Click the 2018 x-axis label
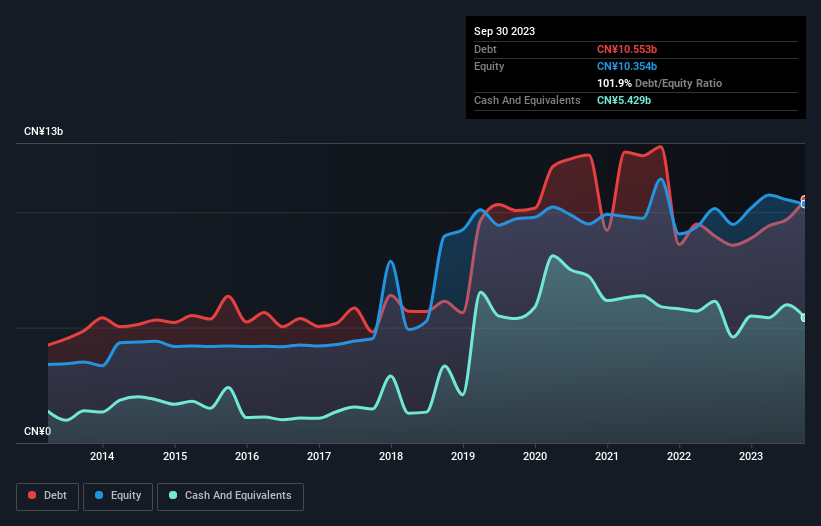The image size is (821, 526). (x=391, y=456)
